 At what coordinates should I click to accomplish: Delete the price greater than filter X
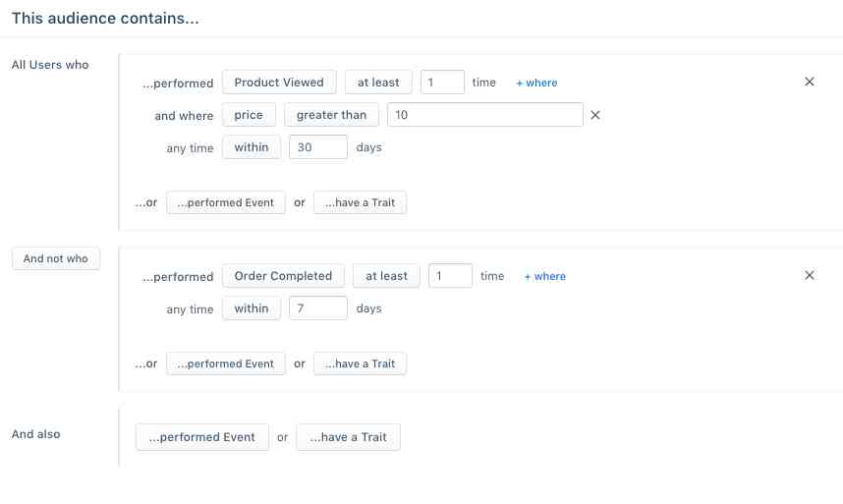pos(595,115)
